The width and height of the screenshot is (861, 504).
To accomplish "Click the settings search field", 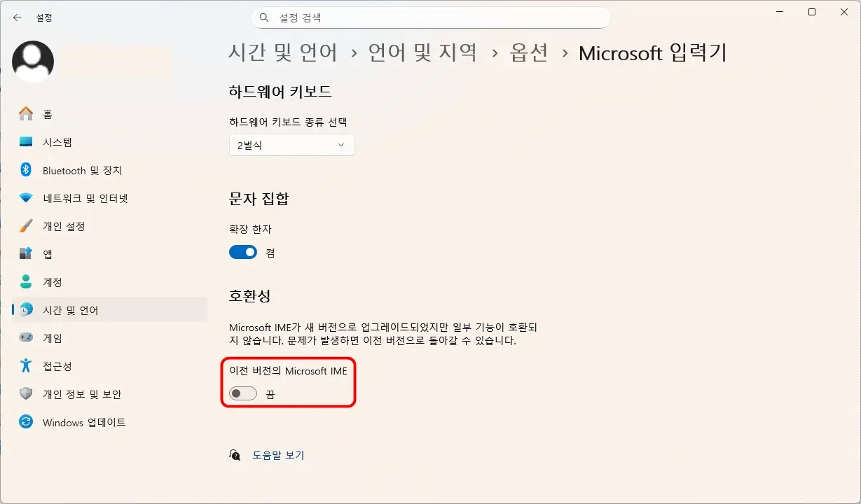I will click(x=430, y=17).
